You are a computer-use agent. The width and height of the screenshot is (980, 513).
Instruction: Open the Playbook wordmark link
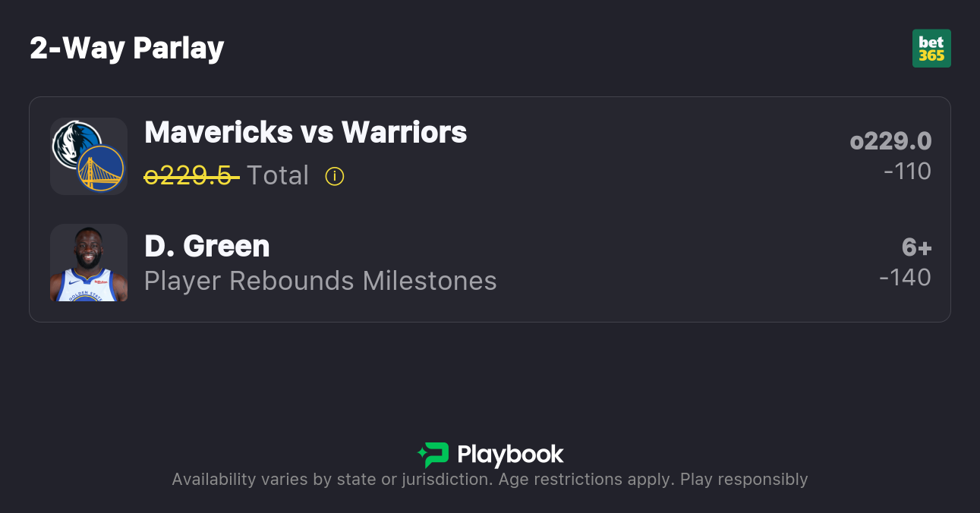[x=510, y=455]
